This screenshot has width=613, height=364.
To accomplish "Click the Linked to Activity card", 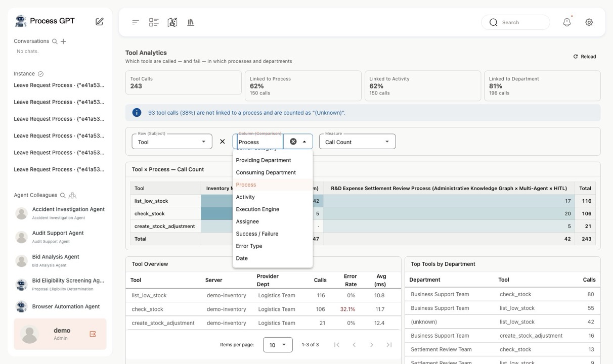I will tap(423, 86).
